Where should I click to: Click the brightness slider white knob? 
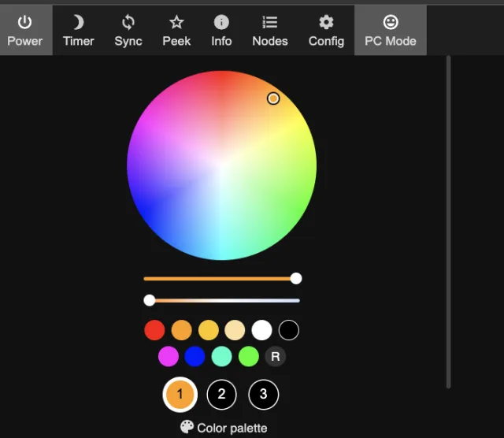click(x=296, y=279)
